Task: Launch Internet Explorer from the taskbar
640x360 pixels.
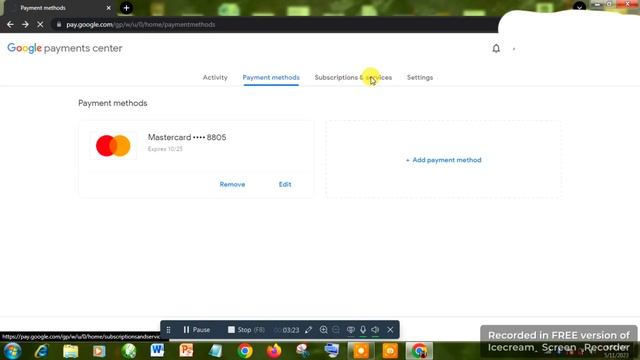Action: coord(41,351)
